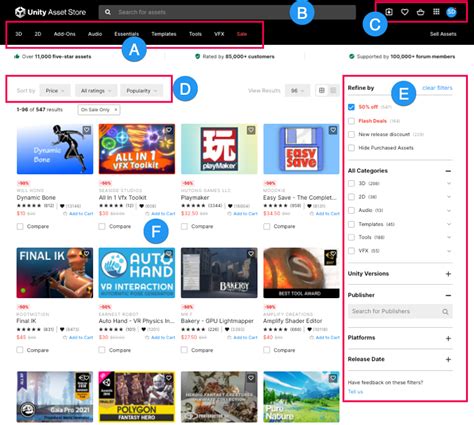Screen dimensions: 474x425
Task: Click the Sell Assets link
Action: click(x=443, y=34)
